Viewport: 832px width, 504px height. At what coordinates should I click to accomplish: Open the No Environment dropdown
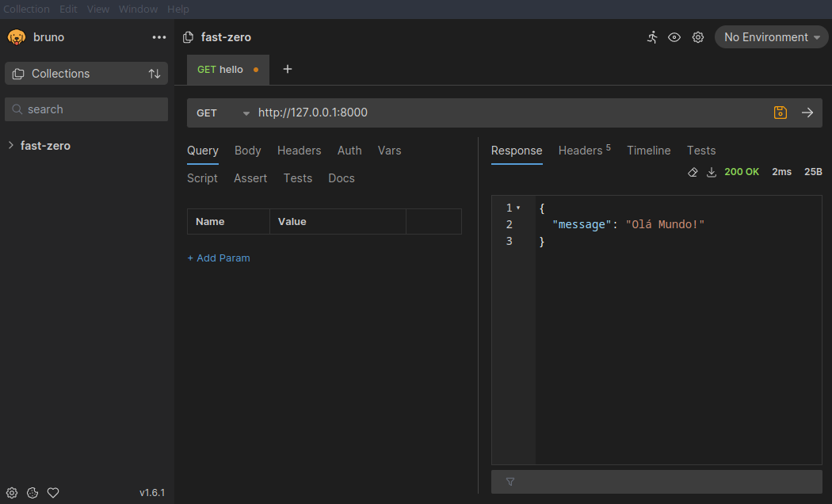(771, 37)
